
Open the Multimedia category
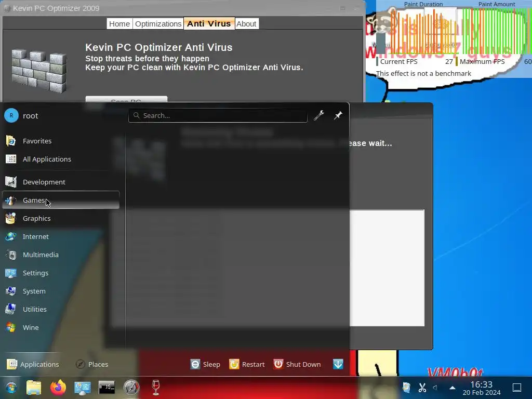click(x=60, y=255)
